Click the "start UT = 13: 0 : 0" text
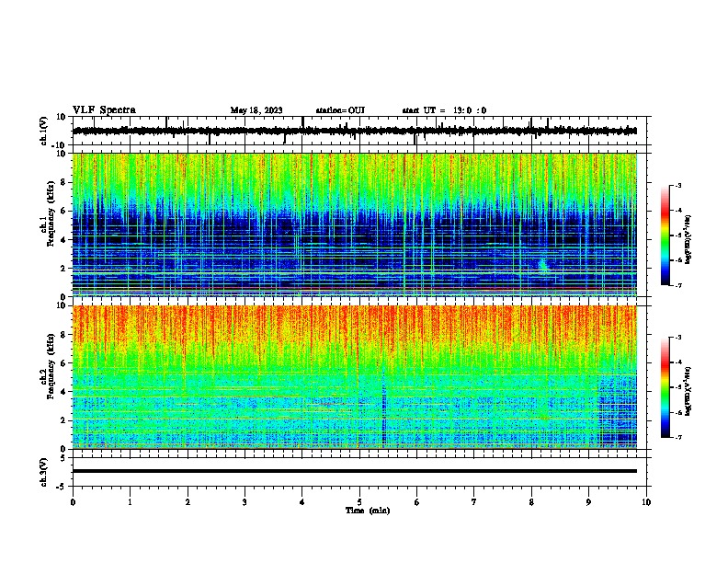The width and height of the screenshot is (728, 563). pyautogui.click(x=444, y=110)
